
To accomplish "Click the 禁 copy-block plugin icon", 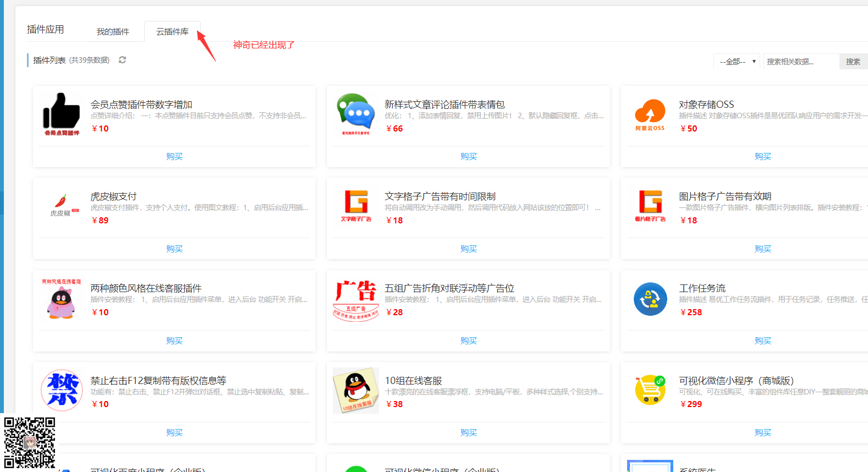I will [62, 391].
